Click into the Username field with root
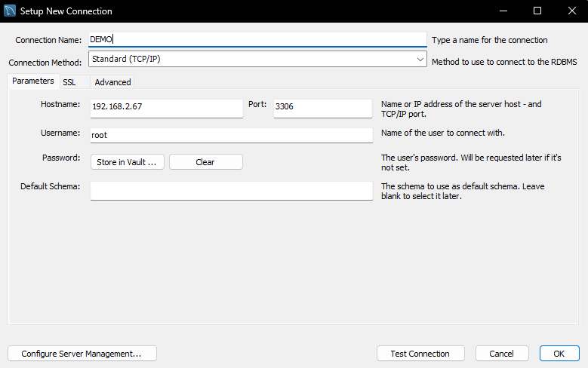The image size is (588, 368). (x=231, y=135)
